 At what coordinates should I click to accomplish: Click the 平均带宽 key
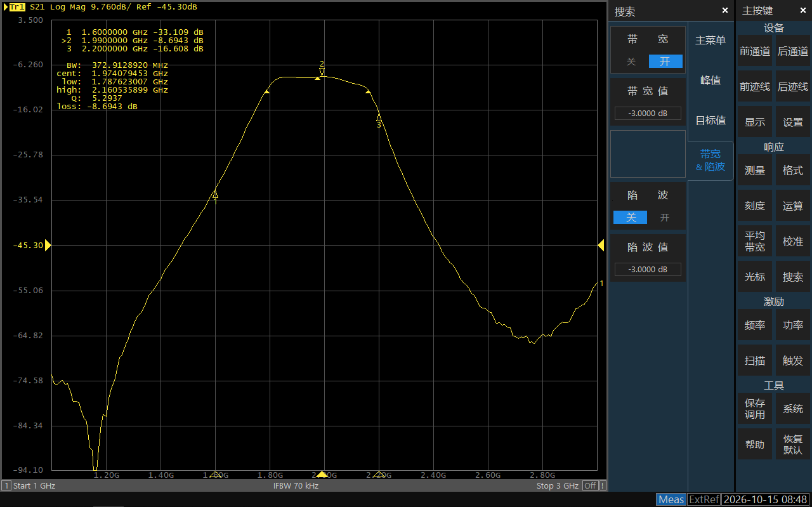coord(755,242)
